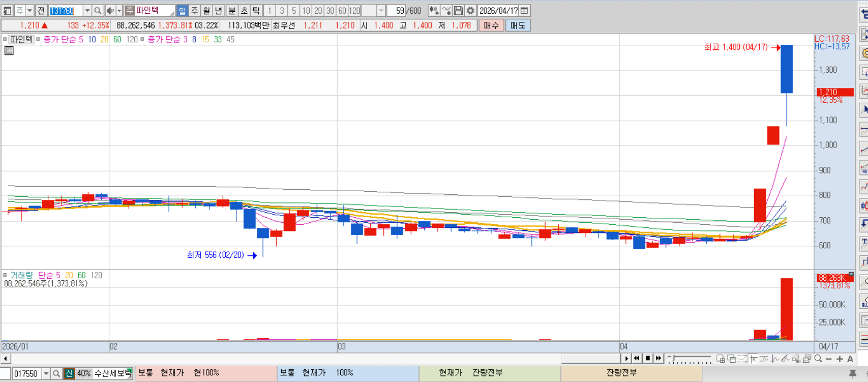Open the calendar date picker icon

pyautogui.click(x=524, y=11)
